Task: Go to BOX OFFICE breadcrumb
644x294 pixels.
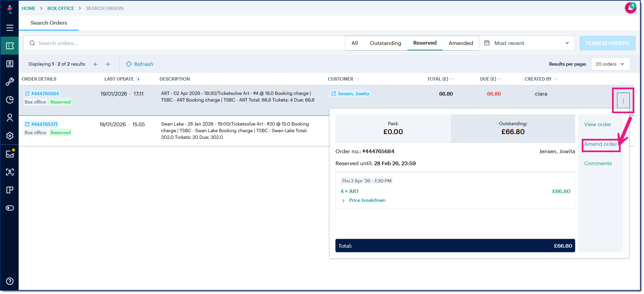Action: [61, 8]
